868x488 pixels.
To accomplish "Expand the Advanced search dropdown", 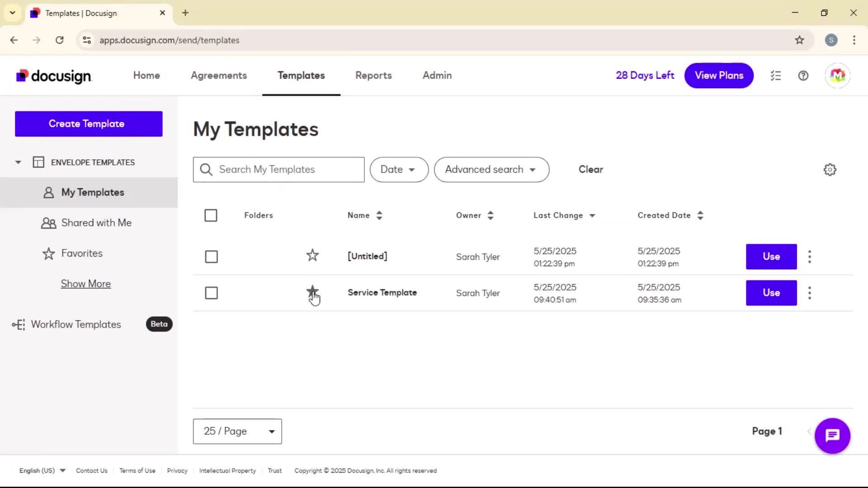I will tap(491, 170).
